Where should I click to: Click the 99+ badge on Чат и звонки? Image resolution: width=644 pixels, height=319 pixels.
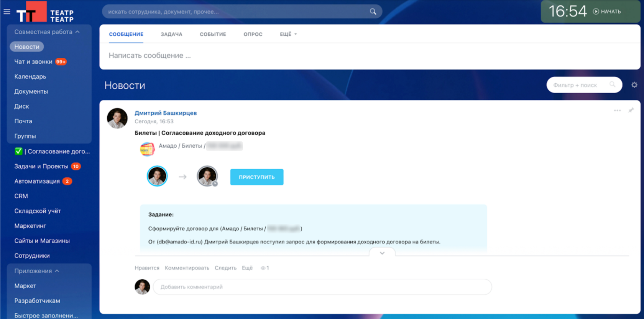pos(61,61)
